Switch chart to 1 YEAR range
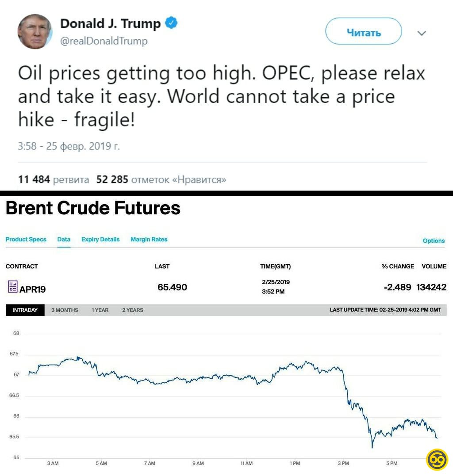 [x=100, y=310]
